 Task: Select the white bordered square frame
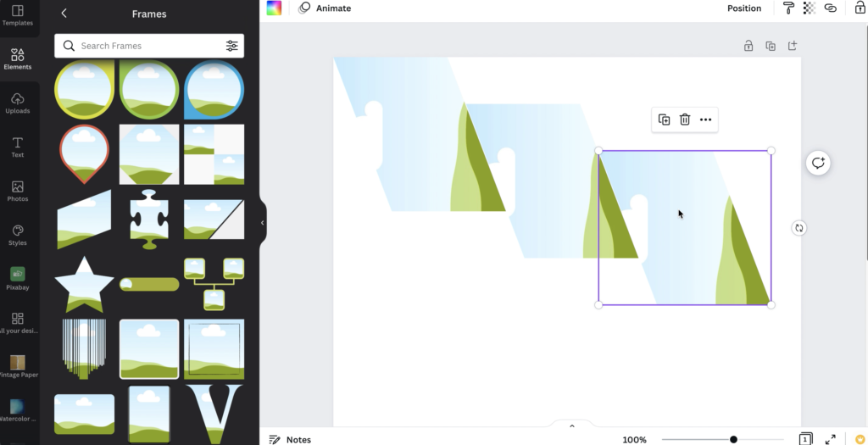click(149, 349)
